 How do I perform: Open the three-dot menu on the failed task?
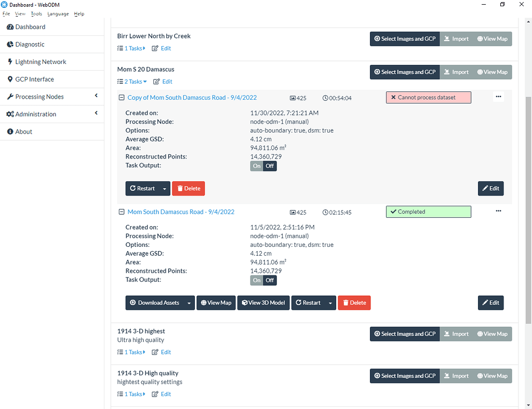[498, 96]
